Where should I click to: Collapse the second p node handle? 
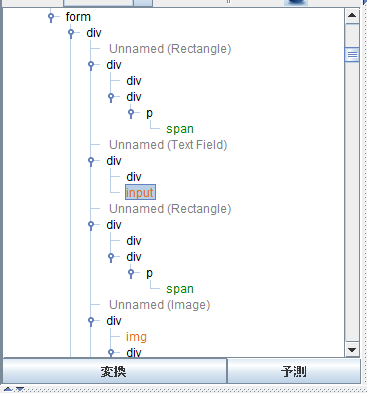pyautogui.click(x=131, y=273)
